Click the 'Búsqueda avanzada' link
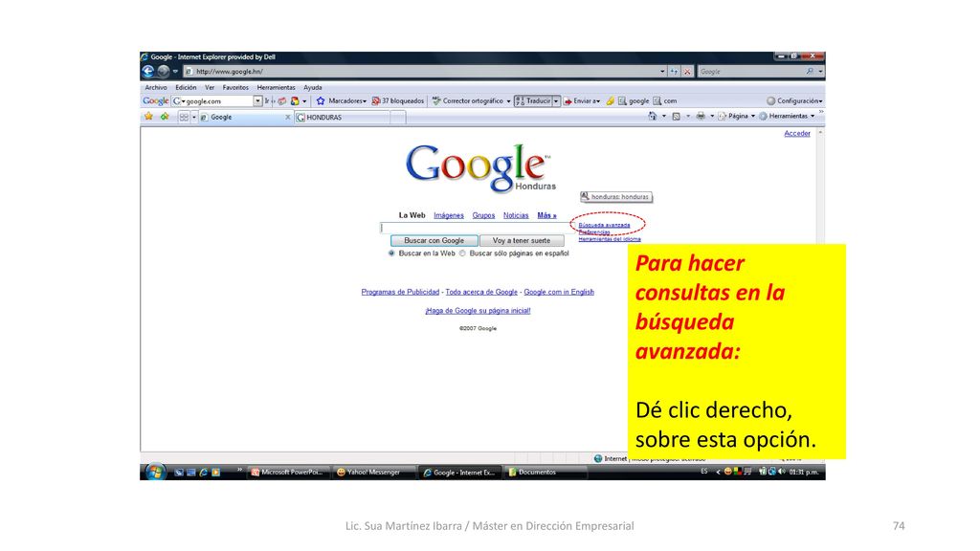Viewport: 980px width, 551px height. point(604,225)
